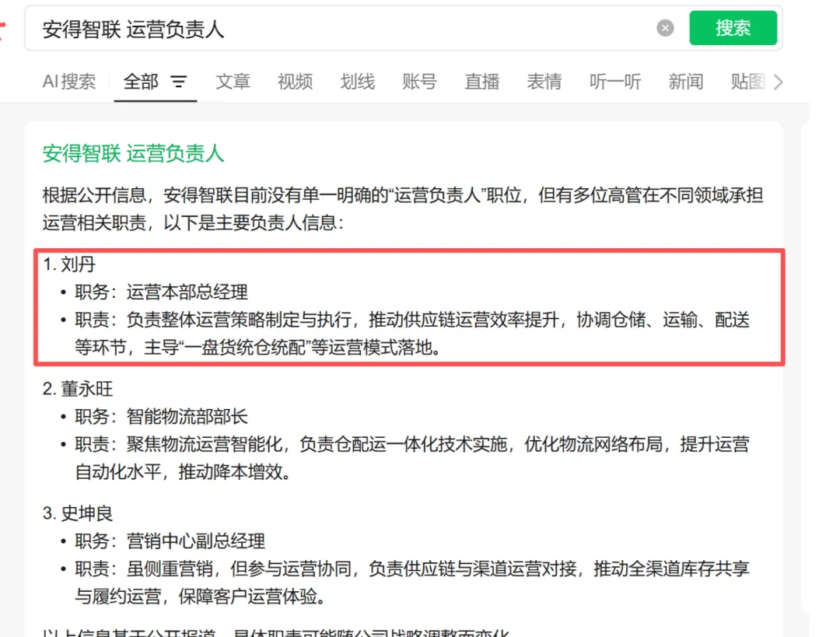Switch to the 表情 tab
The height and width of the screenshot is (637, 840).
click(x=544, y=82)
